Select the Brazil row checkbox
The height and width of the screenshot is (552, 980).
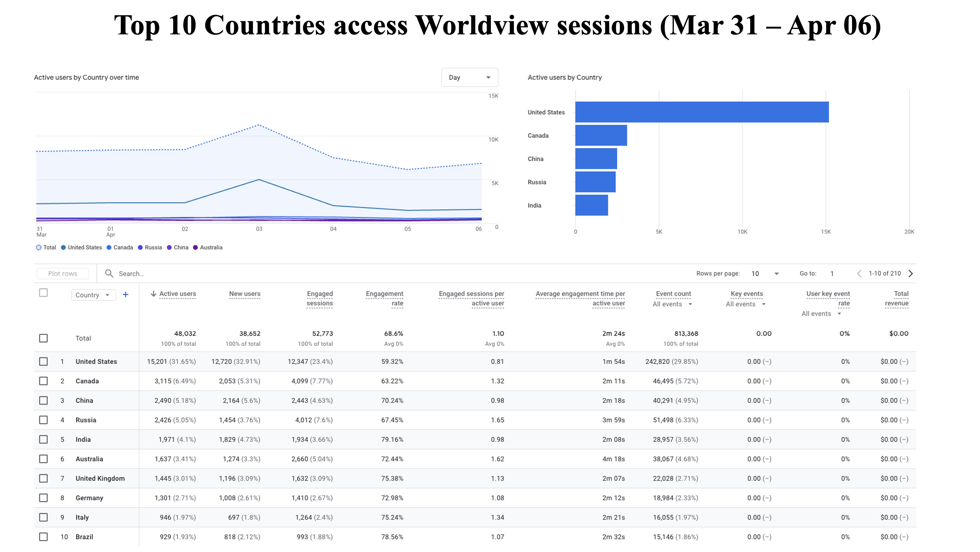coord(44,537)
